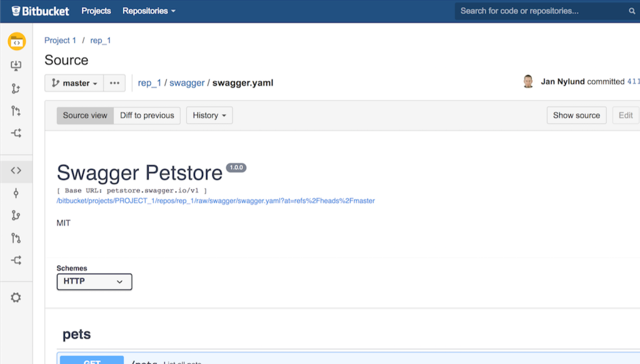640x364 pixels.
Task: Switch to Diff to previous toggle
Action: (x=147, y=116)
